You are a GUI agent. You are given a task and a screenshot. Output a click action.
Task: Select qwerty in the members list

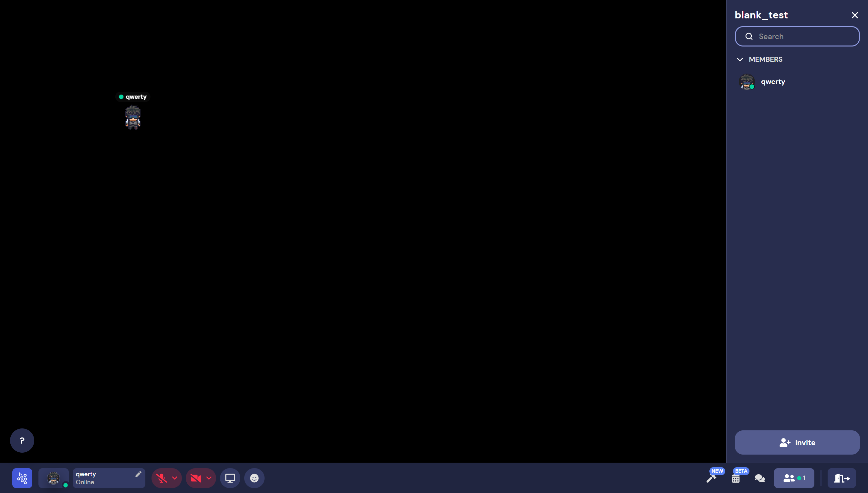(x=772, y=82)
